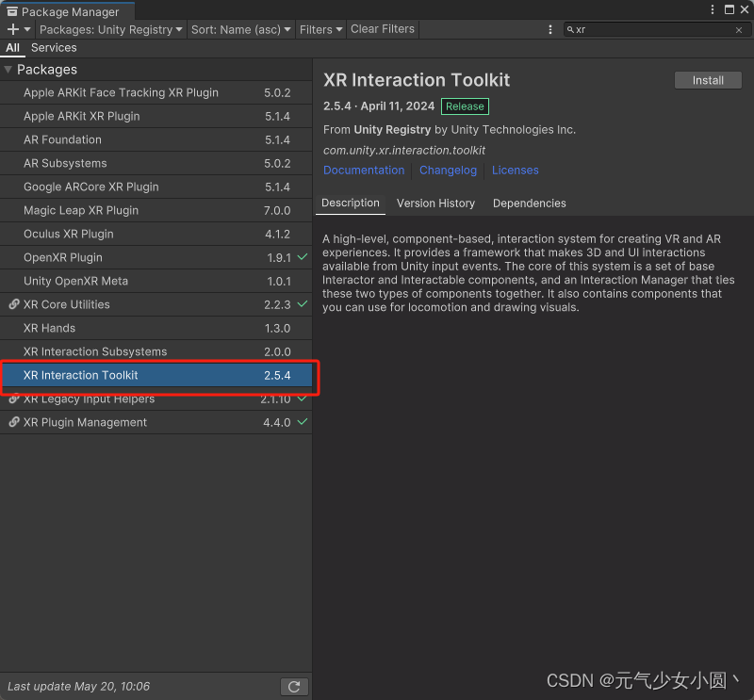The height and width of the screenshot is (700, 754).
Task: Click the Install button
Action: click(x=708, y=80)
